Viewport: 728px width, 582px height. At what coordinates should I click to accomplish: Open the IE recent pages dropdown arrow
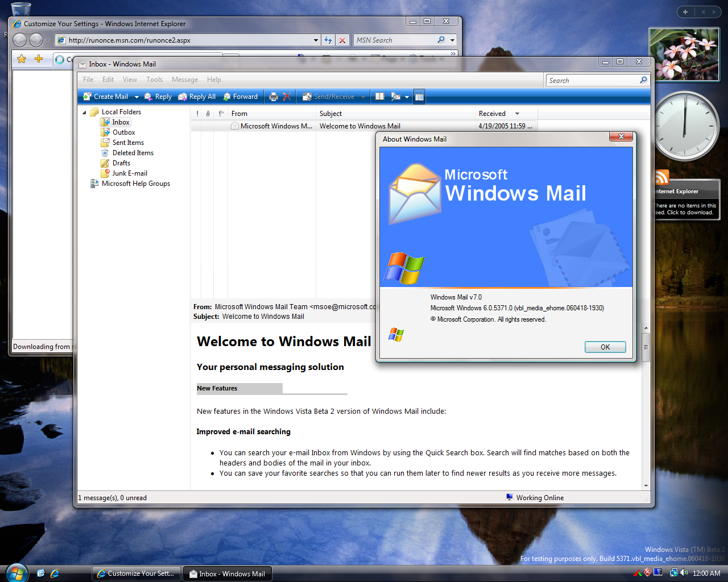coord(48,40)
